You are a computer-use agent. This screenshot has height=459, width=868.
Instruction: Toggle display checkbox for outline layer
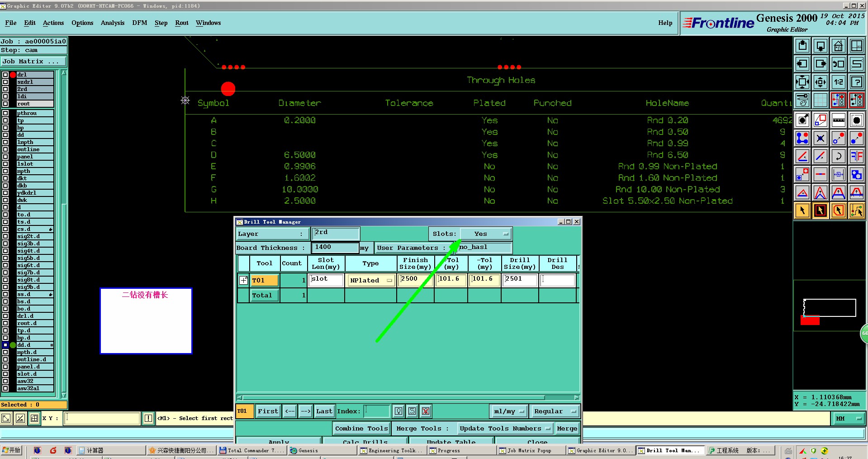pyautogui.click(x=5, y=149)
